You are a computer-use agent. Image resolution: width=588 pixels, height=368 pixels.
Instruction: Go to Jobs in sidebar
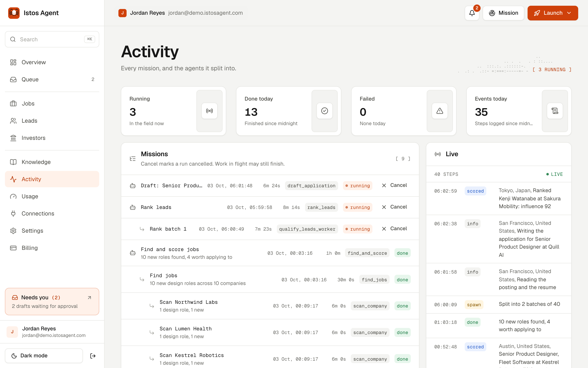click(52, 103)
